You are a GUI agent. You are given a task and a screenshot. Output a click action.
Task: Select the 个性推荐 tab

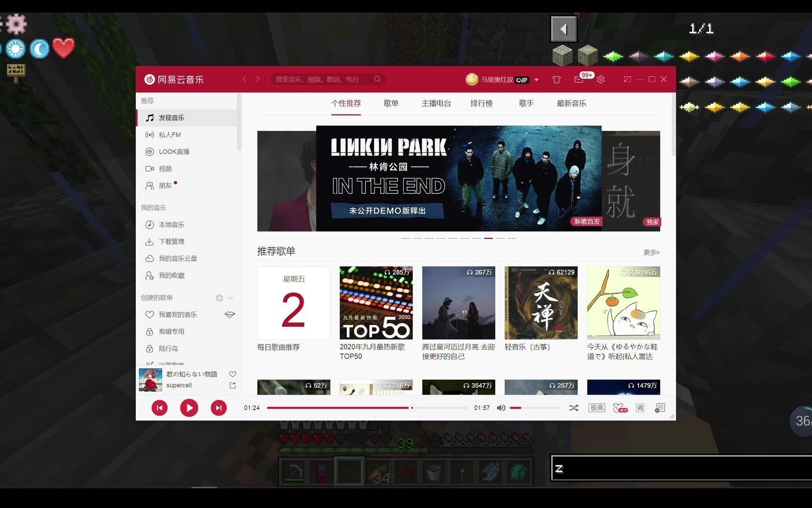point(346,103)
